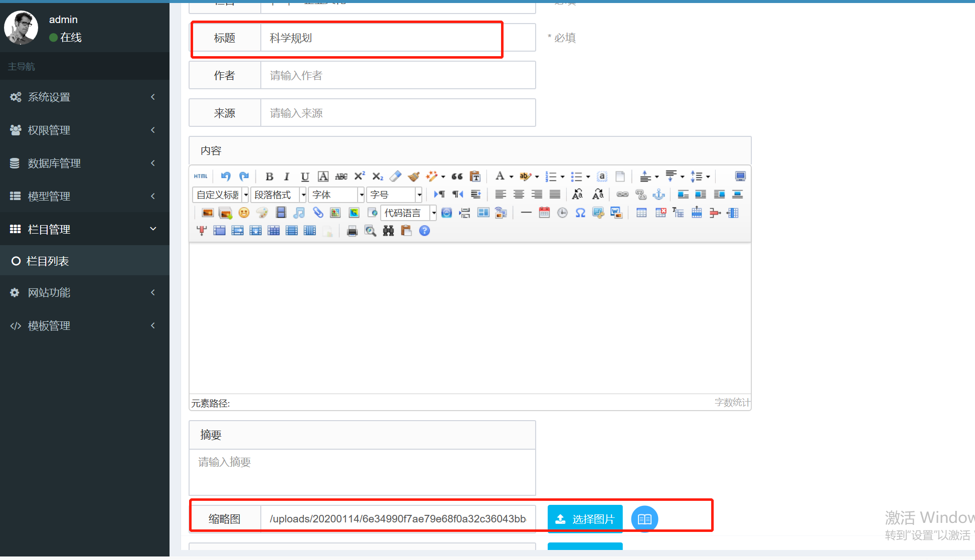Viewport: 975px width, 560px height.
Task: Insert a hyperlink with chain icon
Action: (622, 195)
